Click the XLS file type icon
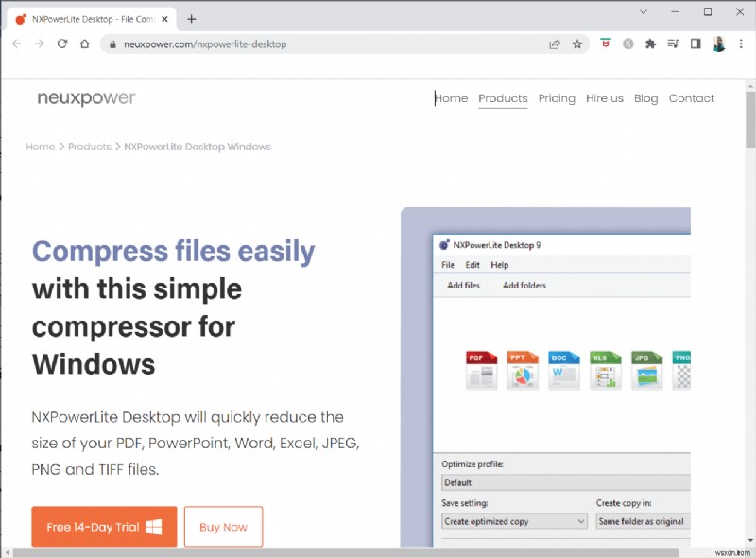This screenshot has height=558, width=756. pos(606,370)
